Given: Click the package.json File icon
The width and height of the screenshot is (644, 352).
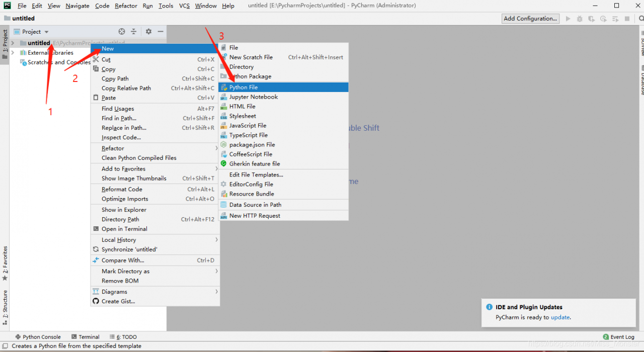Looking at the screenshot, I should pos(224,145).
